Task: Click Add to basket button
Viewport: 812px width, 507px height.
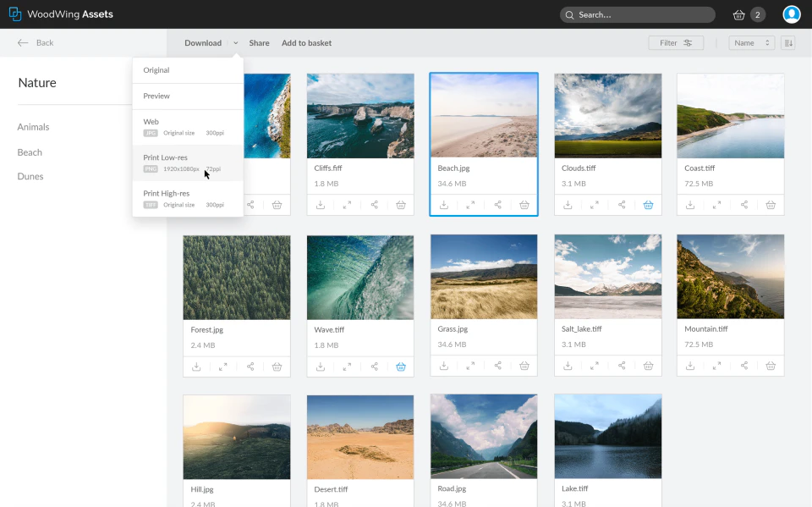Action: (x=306, y=43)
